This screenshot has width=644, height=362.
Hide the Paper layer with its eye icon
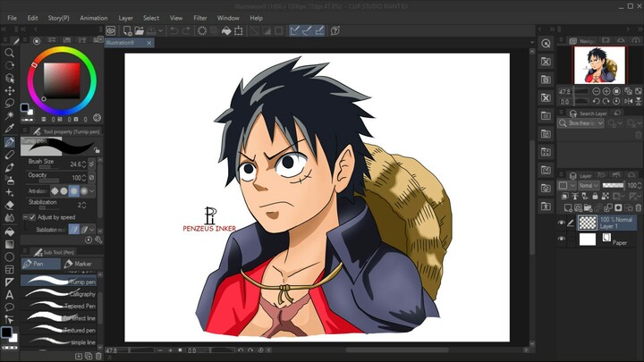561,239
